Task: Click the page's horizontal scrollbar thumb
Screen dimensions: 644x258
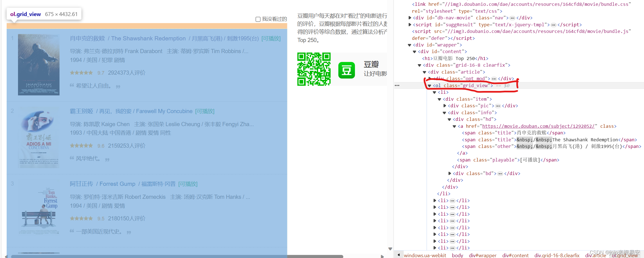Action: [x=177, y=256]
